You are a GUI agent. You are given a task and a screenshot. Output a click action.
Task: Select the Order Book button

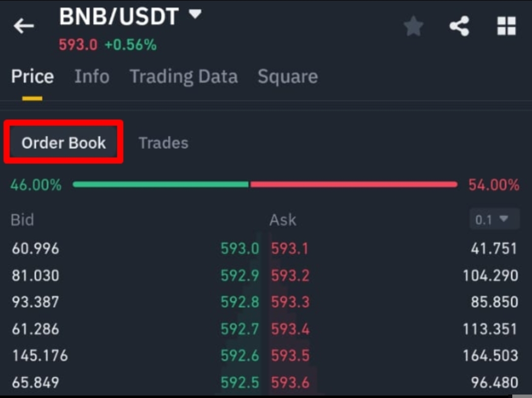64,143
